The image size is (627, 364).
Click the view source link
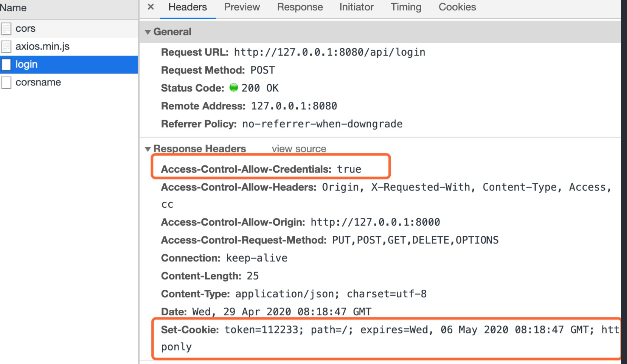click(x=299, y=149)
